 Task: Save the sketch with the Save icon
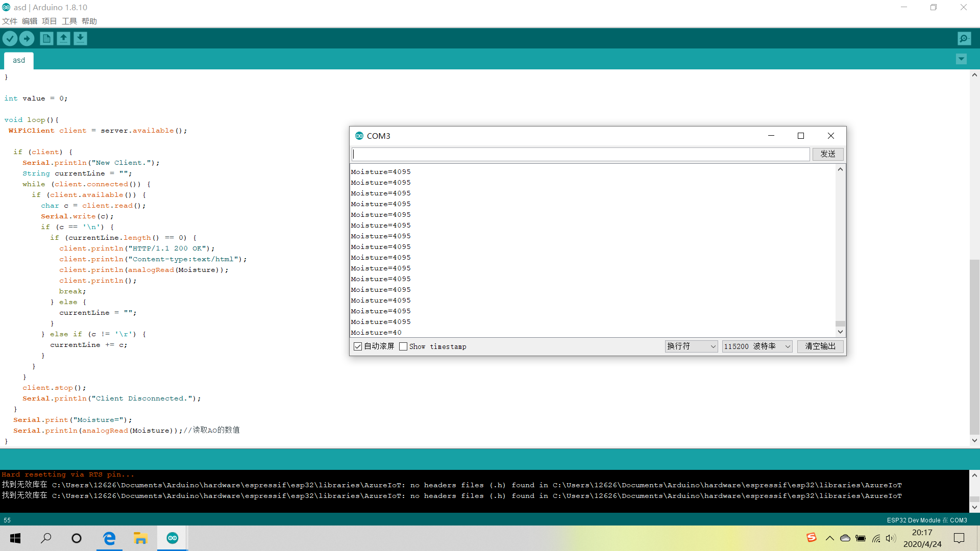click(80, 38)
